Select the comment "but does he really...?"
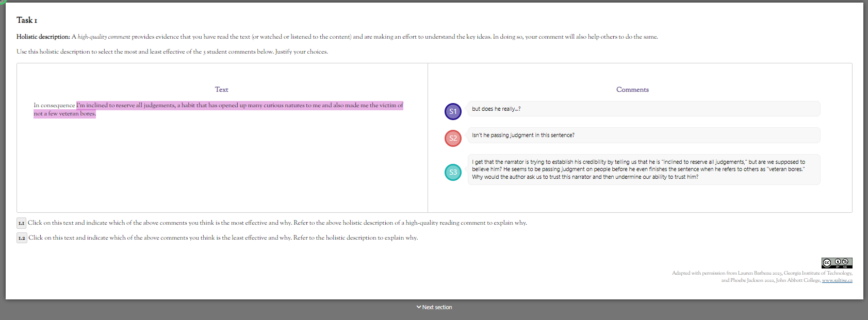The width and height of the screenshot is (868, 320). click(x=644, y=109)
